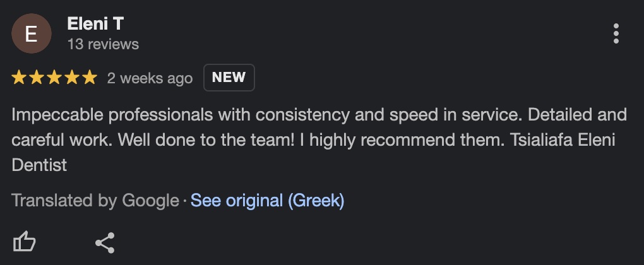This screenshot has width=644, height=265.
Task: Share Eleni T's review
Action: click(104, 242)
